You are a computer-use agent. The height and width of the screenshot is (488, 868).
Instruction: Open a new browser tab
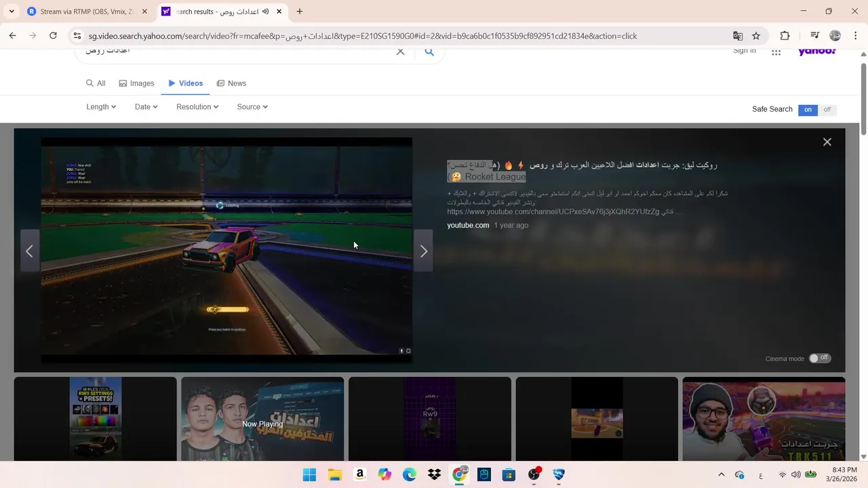[x=299, y=12]
